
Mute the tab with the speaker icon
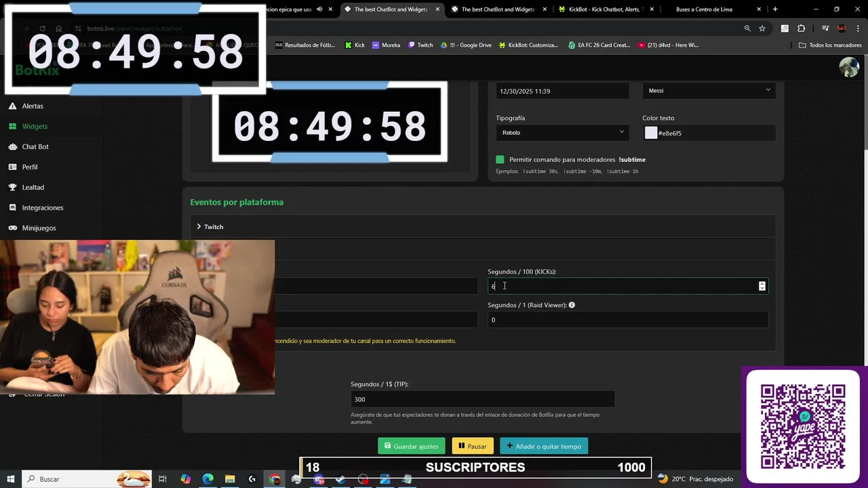319,9
